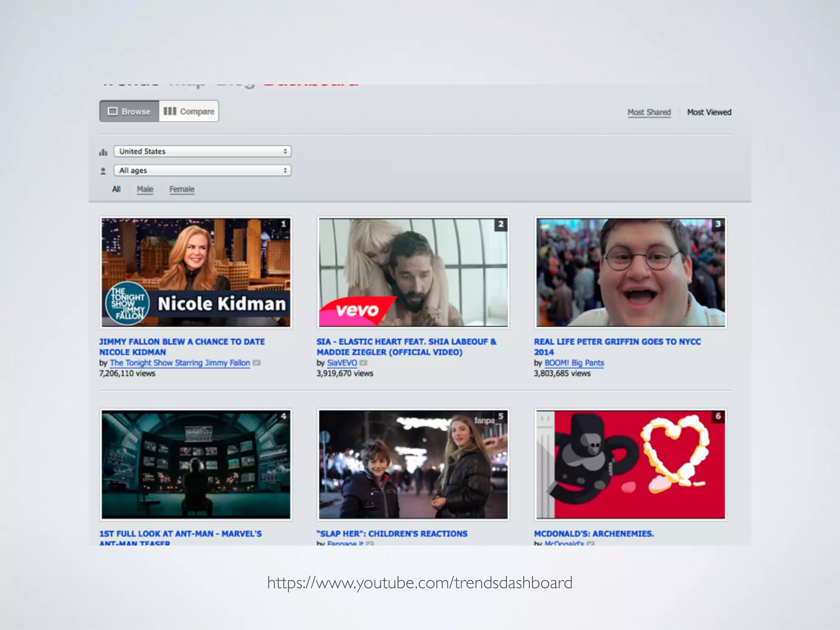Switch to the Most Viewed tab
This screenshot has width=840, height=630.
709,112
